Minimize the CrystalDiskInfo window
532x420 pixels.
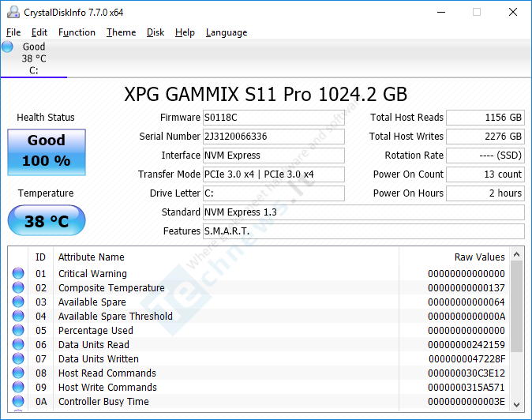click(441, 12)
